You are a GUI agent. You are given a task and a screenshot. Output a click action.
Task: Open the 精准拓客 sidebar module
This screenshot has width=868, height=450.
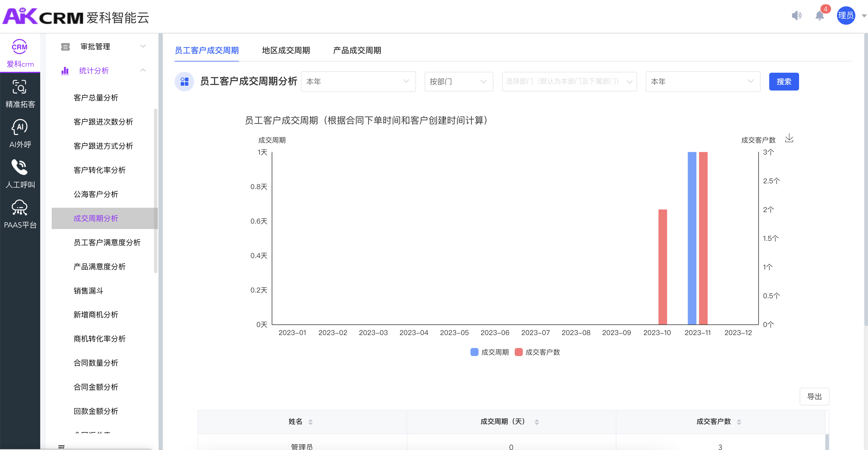pyautogui.click(x=20, y=93)
